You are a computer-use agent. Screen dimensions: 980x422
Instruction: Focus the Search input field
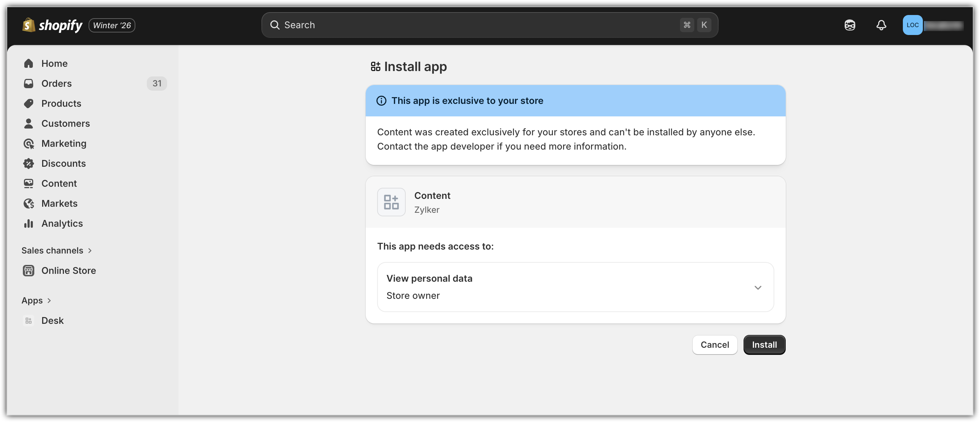click(456, 25)
